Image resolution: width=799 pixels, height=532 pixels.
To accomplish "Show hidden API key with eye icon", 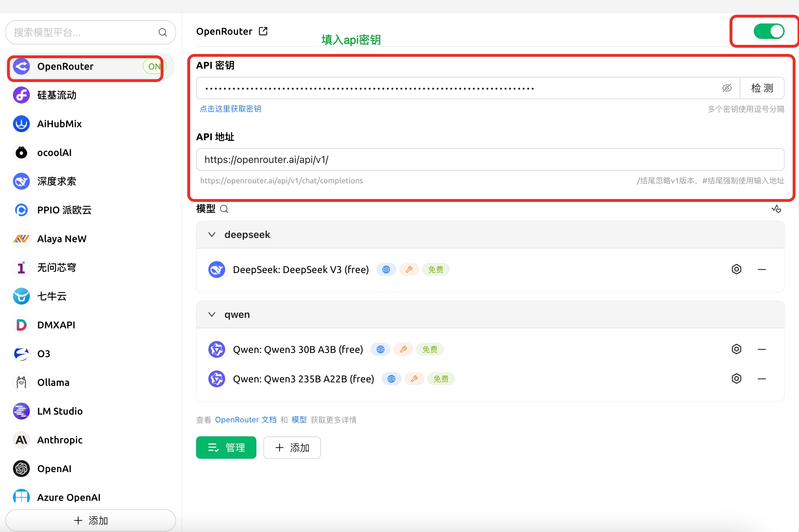I will (x=727, y=88).
